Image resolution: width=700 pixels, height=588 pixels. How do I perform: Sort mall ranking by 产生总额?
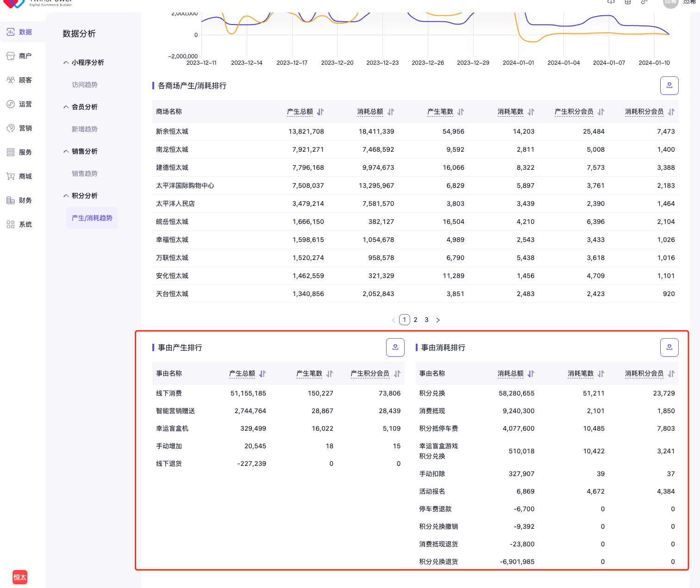[320, 112]
